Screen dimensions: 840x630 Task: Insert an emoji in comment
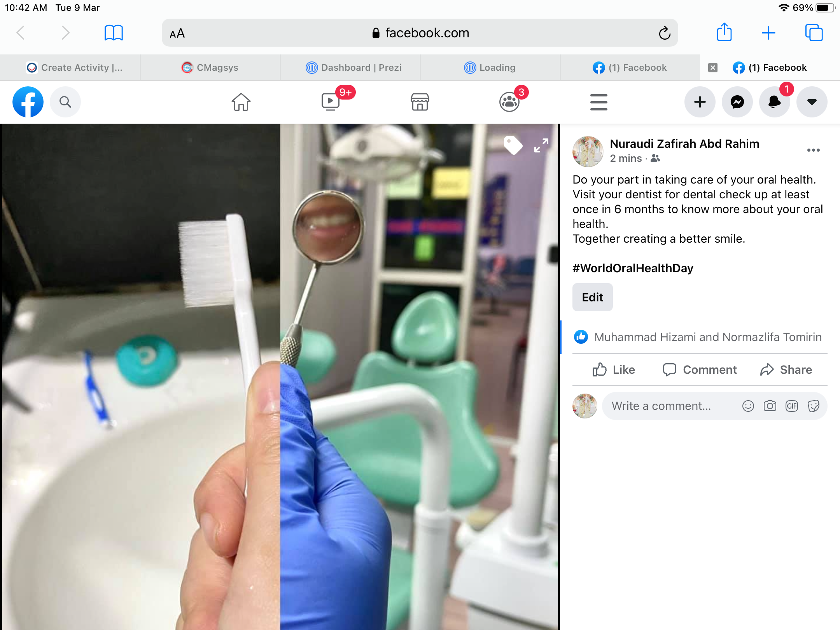(x=748, y=406)
